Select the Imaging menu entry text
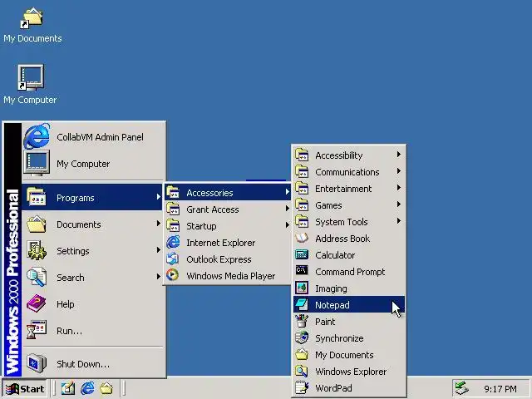The height and width of the screenshot is (399, 532). click(x=331, y=288)
